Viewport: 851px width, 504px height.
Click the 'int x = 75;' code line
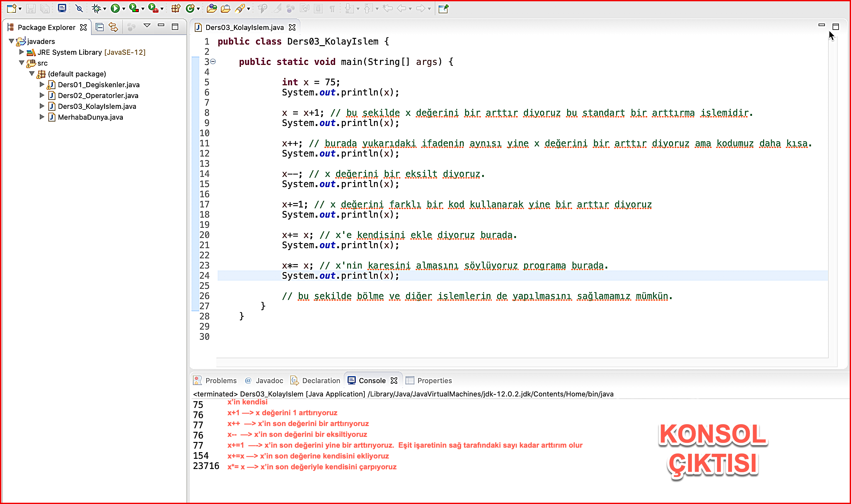[310, 82]
